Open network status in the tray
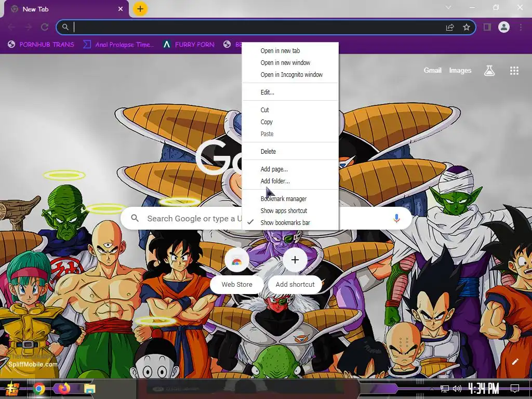Screen dimensions: 532x399 tap(445, 389)
